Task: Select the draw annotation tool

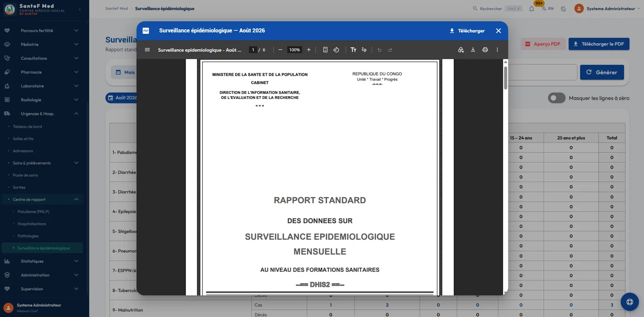Action: tap(364, 50)
